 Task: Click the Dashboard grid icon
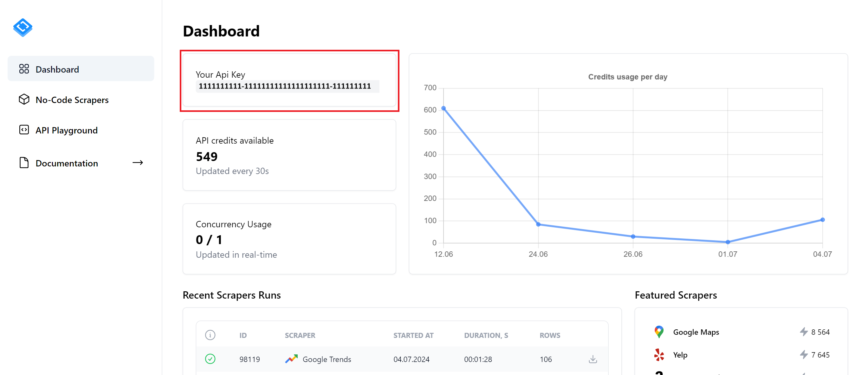(x=24, y=69)
